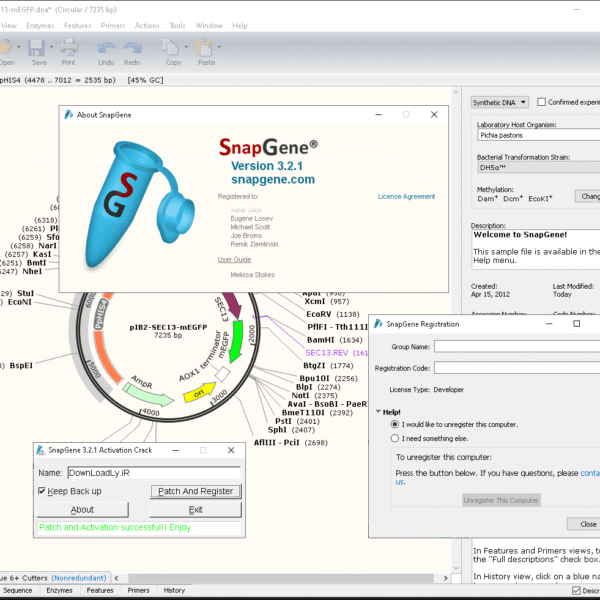This screenshot has height=600, width=600.
Task: Select the AOX1 terminator box on map
Action: 222,374
